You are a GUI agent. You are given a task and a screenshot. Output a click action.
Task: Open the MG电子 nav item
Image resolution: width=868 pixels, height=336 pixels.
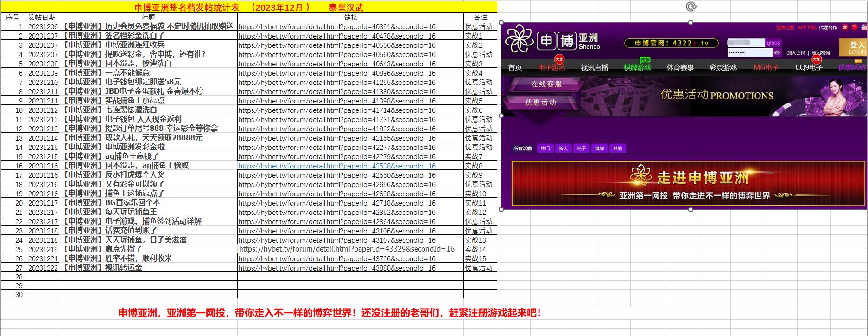pyautogui.click(x=766, y=68)
